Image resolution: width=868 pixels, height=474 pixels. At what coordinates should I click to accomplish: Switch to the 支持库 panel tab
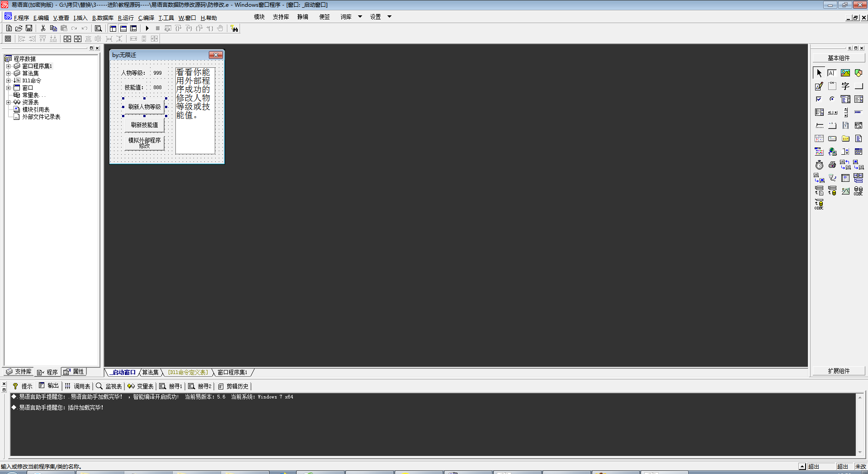[x=19, y=372]
